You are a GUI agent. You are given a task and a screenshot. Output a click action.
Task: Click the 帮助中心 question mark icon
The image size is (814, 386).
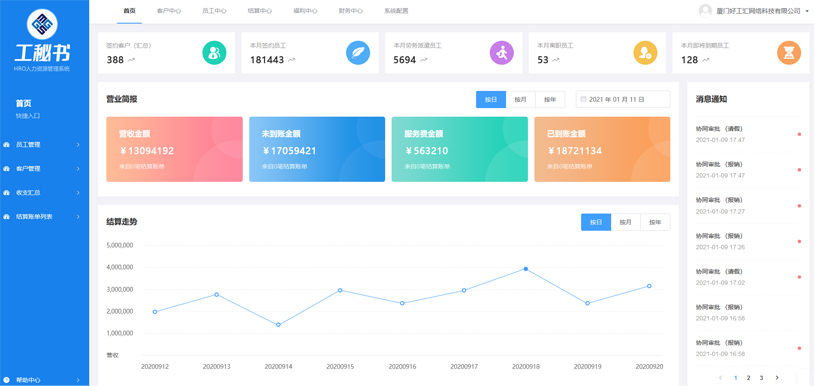tap(6, 380)
